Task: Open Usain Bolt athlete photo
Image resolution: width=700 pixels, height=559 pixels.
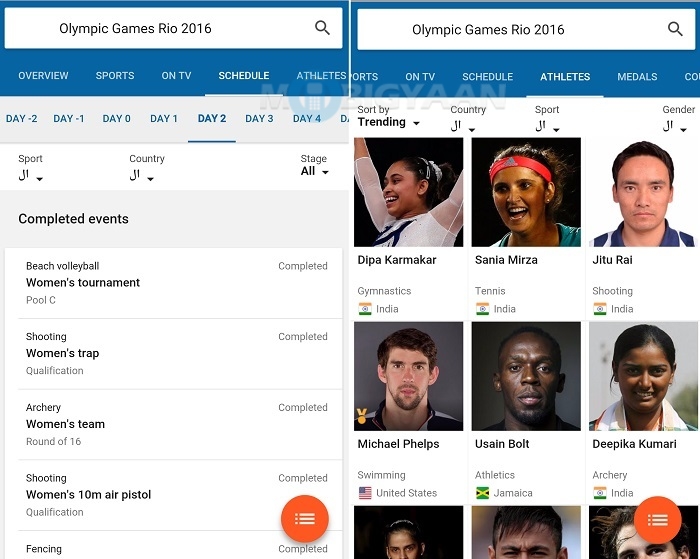Action: click(526, 376)
